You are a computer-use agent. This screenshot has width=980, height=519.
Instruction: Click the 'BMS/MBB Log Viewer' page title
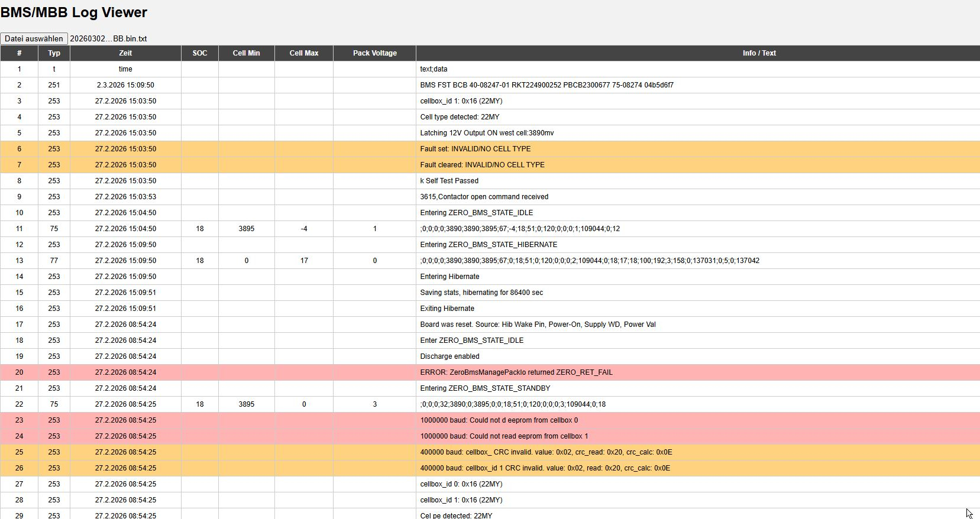(74, 12)
